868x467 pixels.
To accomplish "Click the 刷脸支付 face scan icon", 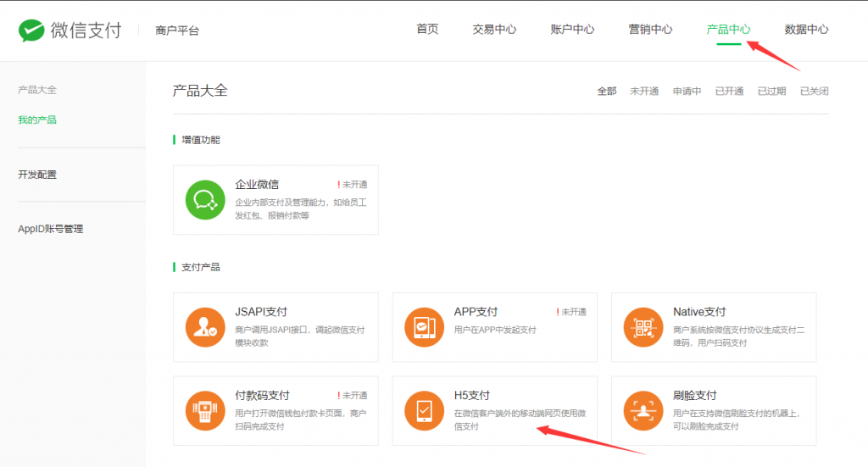I will point(643,411).
